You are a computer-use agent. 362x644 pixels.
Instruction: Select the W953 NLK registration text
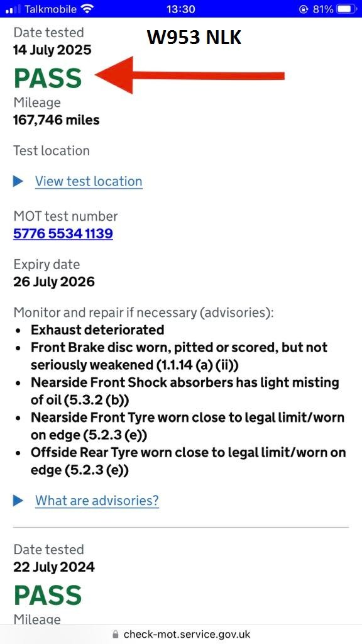[x=194, y=38]
